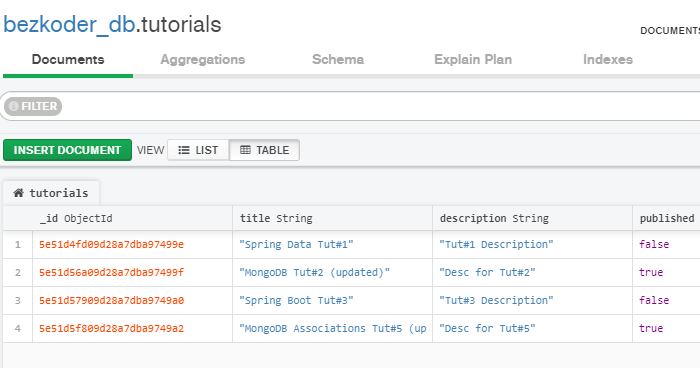This screenshot has width=700, height=368.
Task: Click row number 2 in table
Action: click(x=18, y=272)
